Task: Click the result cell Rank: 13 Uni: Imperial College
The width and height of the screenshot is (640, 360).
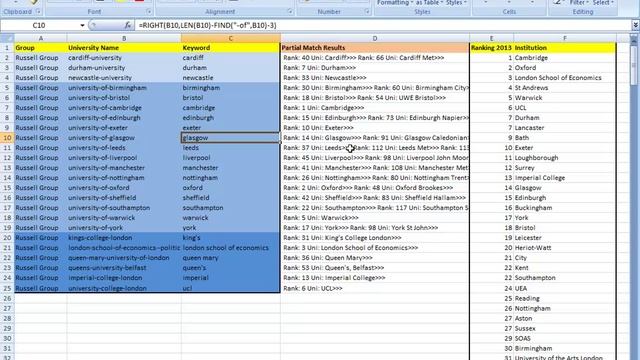Action: click(x=375, y=278)
